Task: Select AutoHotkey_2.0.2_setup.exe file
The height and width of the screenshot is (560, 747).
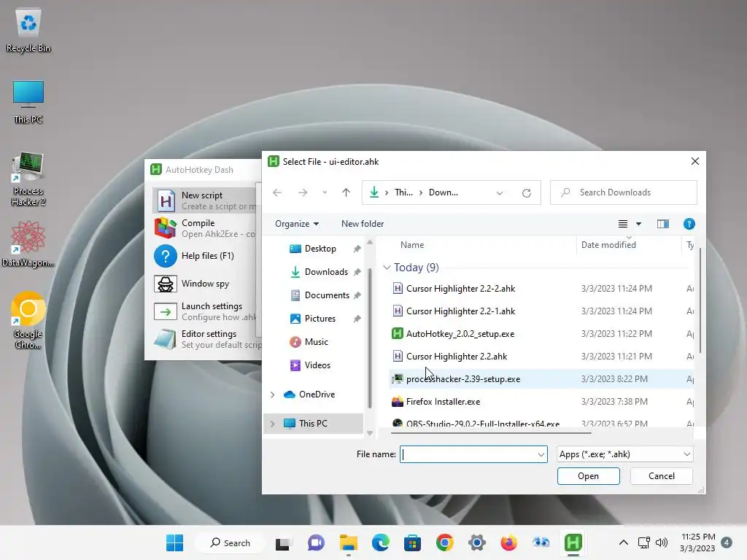Action: point(541,334)
